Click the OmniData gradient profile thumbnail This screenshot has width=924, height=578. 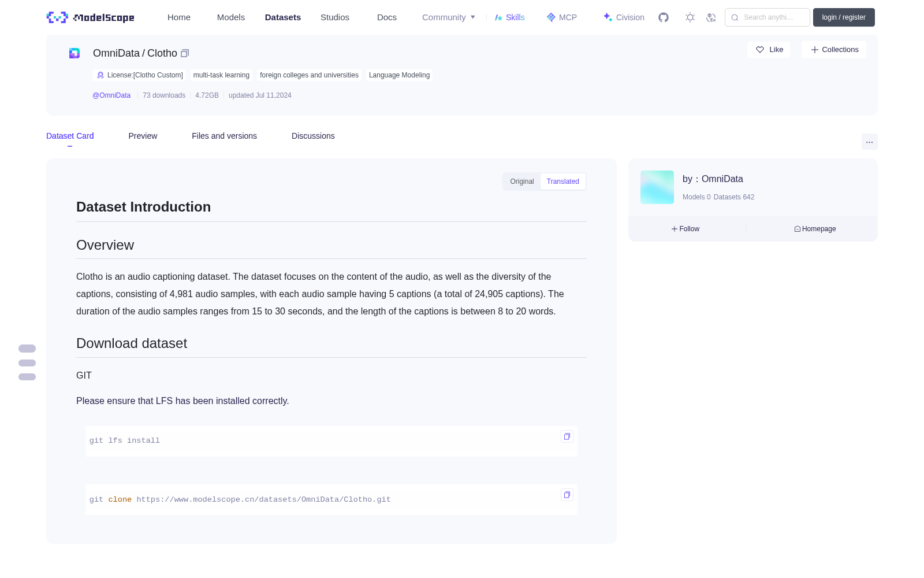pos(657,187)
